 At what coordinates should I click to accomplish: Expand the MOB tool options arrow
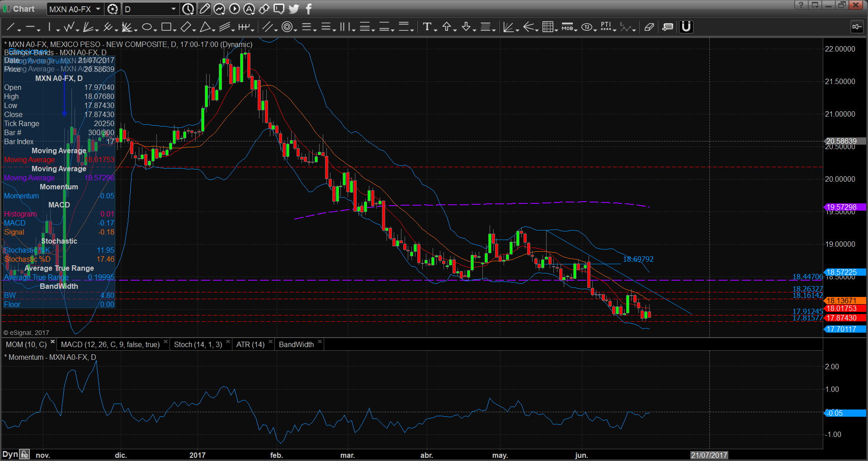coord(576,30)
